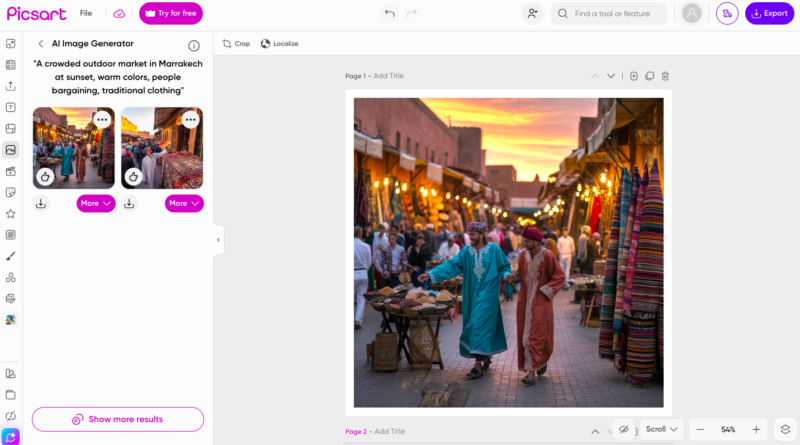
Task: Open the Text sidebar tool
Action: click(x=11, y=107)
